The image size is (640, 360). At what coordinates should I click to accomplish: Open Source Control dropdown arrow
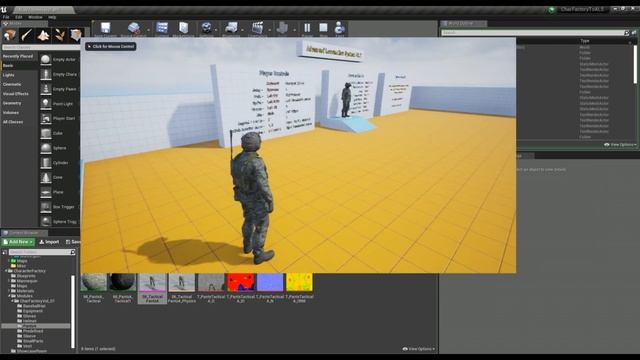pos(148,30)
